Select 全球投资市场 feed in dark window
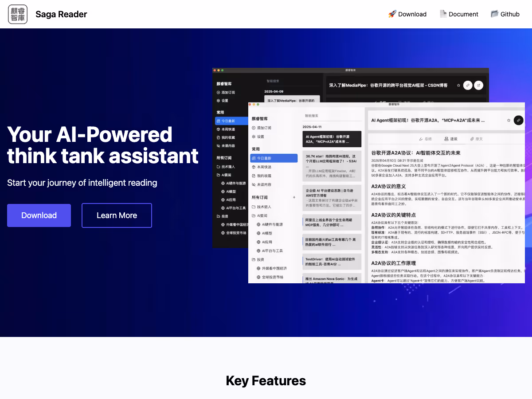The image size is (532, 399). pyautogui.click(x=233, y=232)
